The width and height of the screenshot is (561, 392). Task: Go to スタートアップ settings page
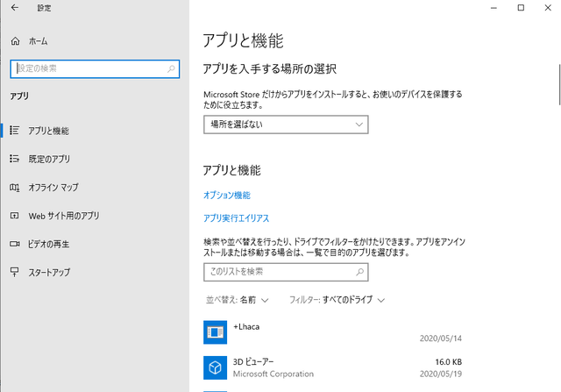point(49,272)
